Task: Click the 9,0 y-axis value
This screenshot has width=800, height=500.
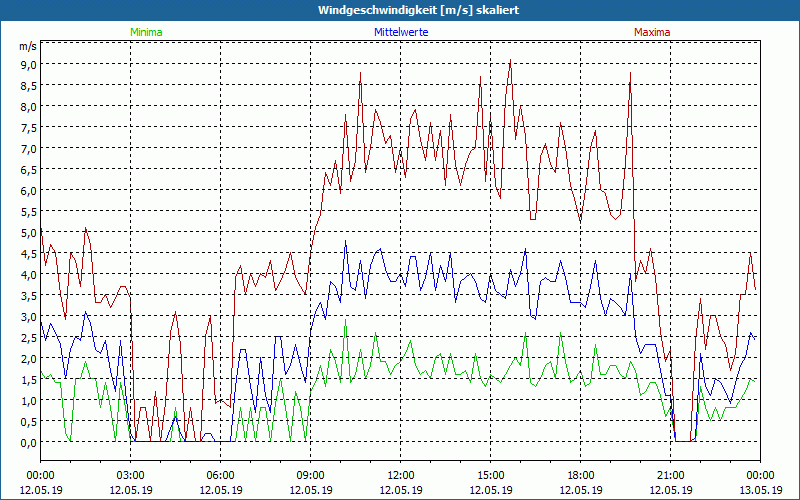Action: point(29,64)
